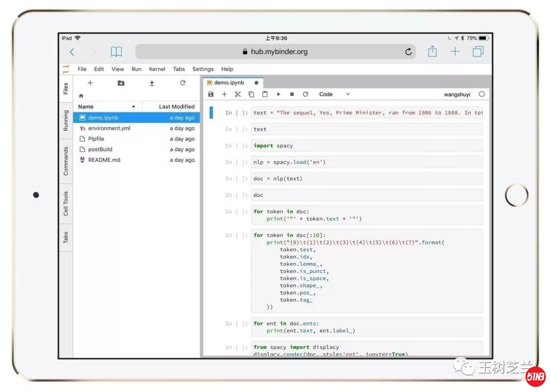This screenshot has height=392, width=551.
Task: Upload files to file browser
Action: [152, 83]
